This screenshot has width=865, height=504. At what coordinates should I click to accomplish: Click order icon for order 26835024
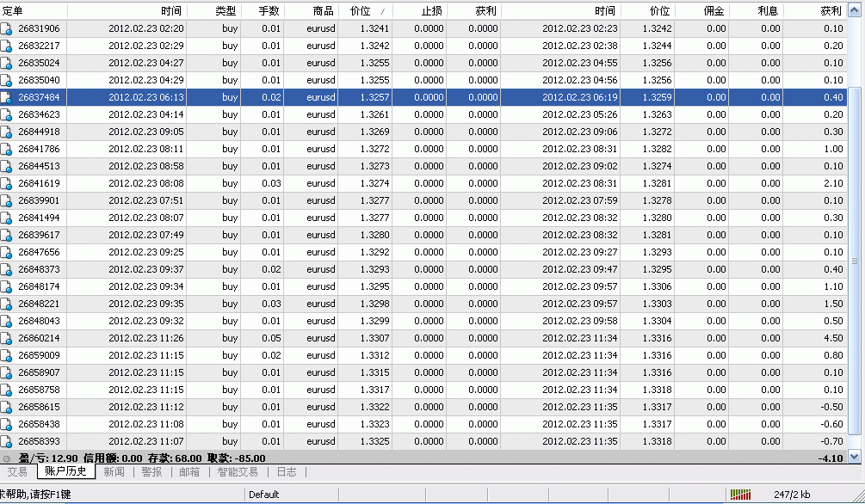click(x=6, y=63)
